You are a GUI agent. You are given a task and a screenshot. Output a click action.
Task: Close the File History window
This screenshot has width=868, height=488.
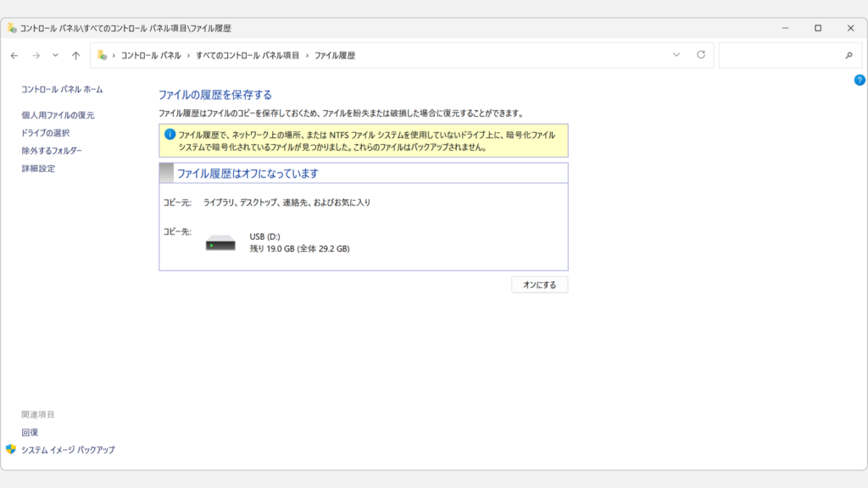pyautogui.click(x=851, y=28)
